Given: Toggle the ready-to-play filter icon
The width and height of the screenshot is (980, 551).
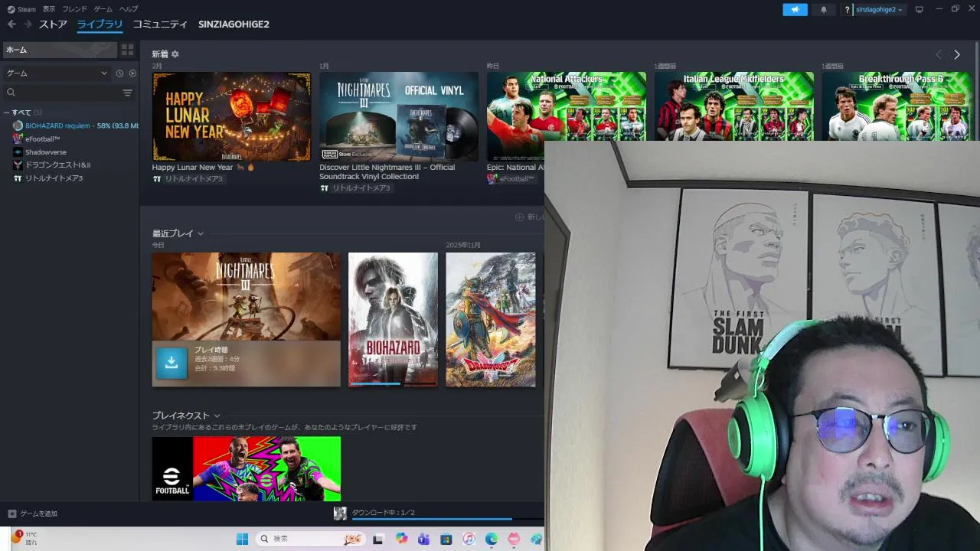Looking at the screenshot, I should [x=132, y=73].
